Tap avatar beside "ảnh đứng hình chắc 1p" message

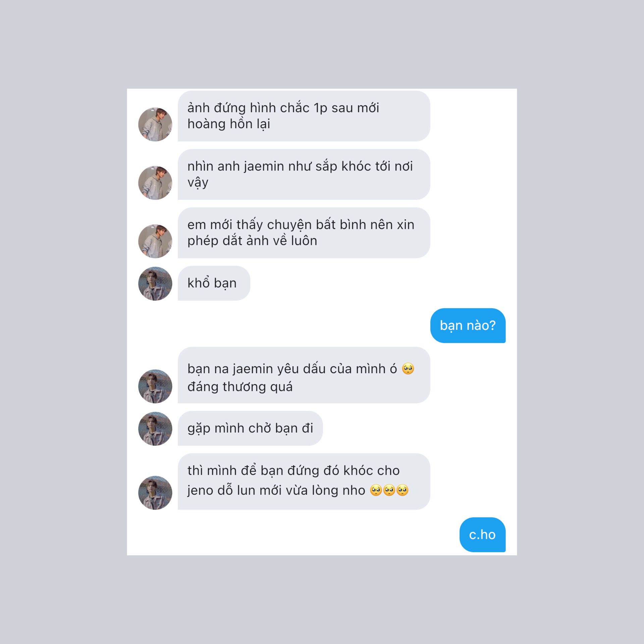pyautogui.click(x=155, y=124)
